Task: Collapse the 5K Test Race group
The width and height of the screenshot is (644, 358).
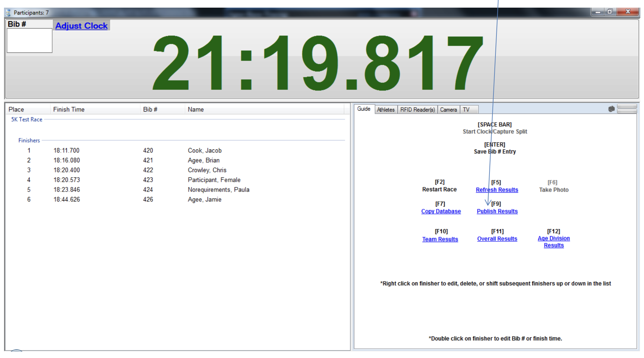Action: click(x=27, y=119)
